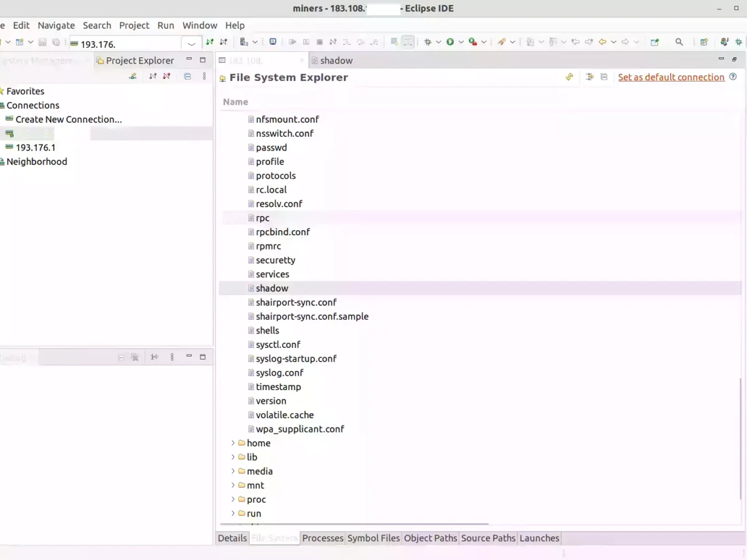Open the Window menu
Image resolution: width=747 pixels, height=560 pixels.
pyautogui.click(x=200, y=26)
